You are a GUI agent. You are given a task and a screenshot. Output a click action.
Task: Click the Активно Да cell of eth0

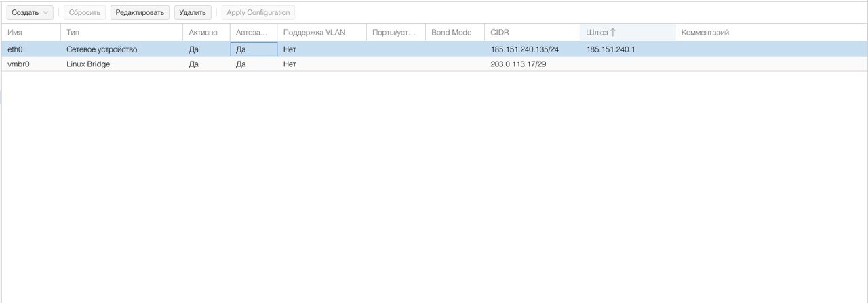click(x=206, y=49)
